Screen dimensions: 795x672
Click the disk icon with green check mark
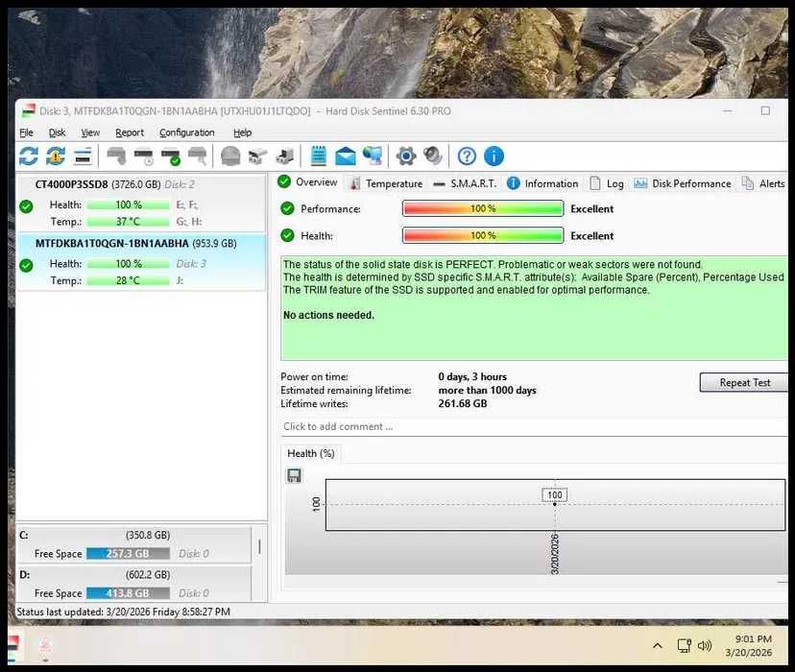[x=171, y=156]
